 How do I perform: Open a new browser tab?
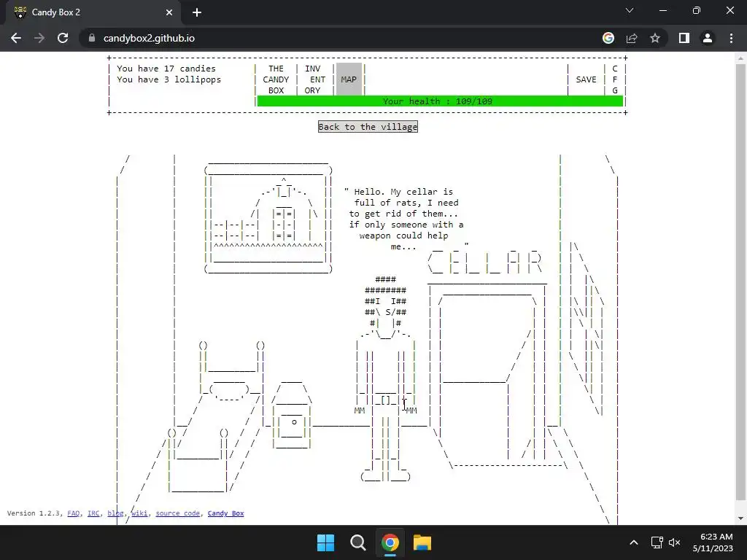(x=197, y=12)
